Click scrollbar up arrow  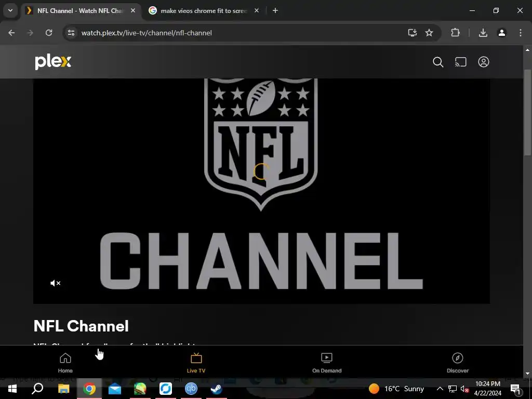[x=528, y=50]
